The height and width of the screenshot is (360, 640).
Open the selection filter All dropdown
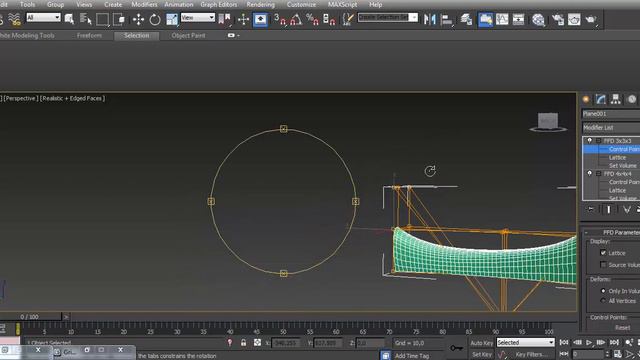point(43,17)
